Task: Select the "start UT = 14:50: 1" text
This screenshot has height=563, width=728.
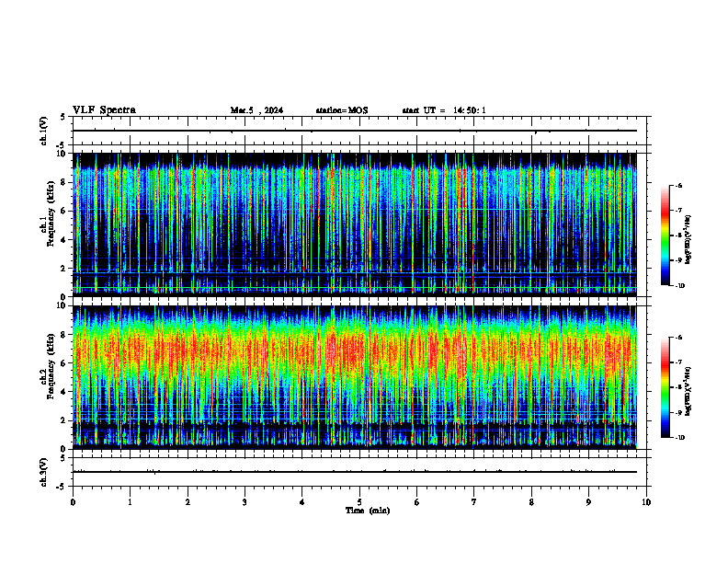Action: 444,110
